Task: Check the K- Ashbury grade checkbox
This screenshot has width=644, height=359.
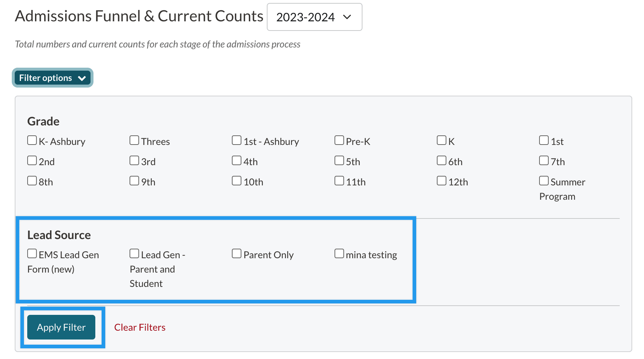Action: [32, 141]
